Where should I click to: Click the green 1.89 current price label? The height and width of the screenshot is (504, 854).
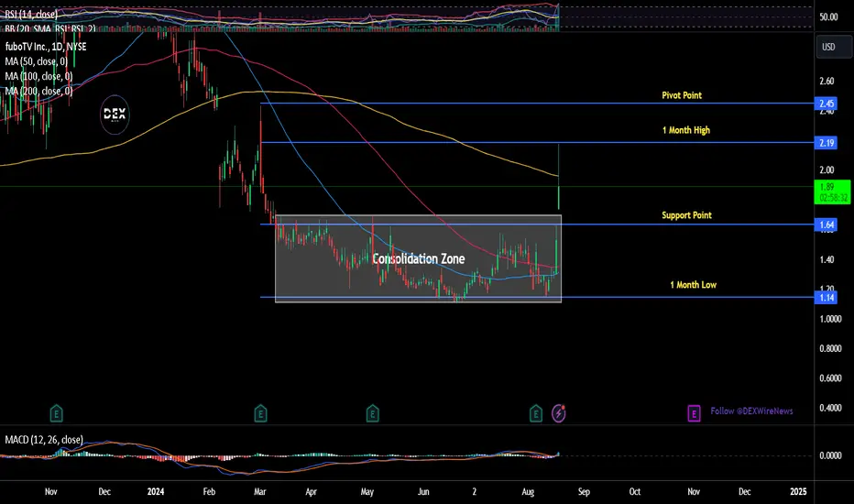(833, 192)
